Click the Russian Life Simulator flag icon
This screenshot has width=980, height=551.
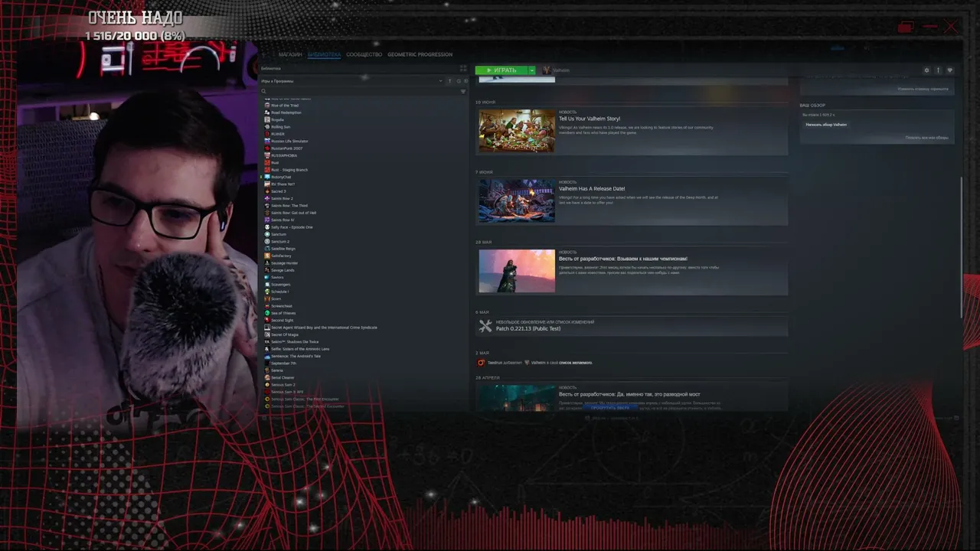pyautogui.click(x=267, y=141)
